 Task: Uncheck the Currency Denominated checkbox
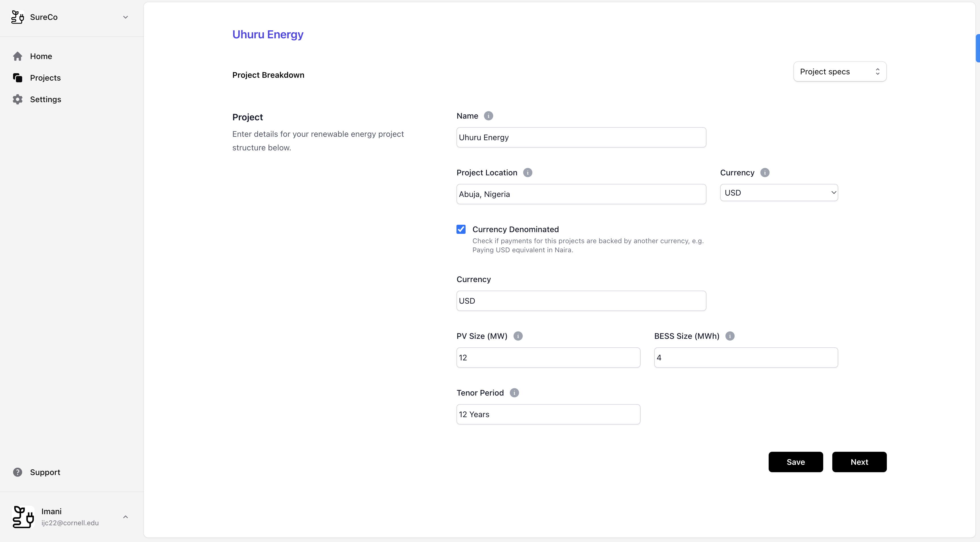(461, 229)
